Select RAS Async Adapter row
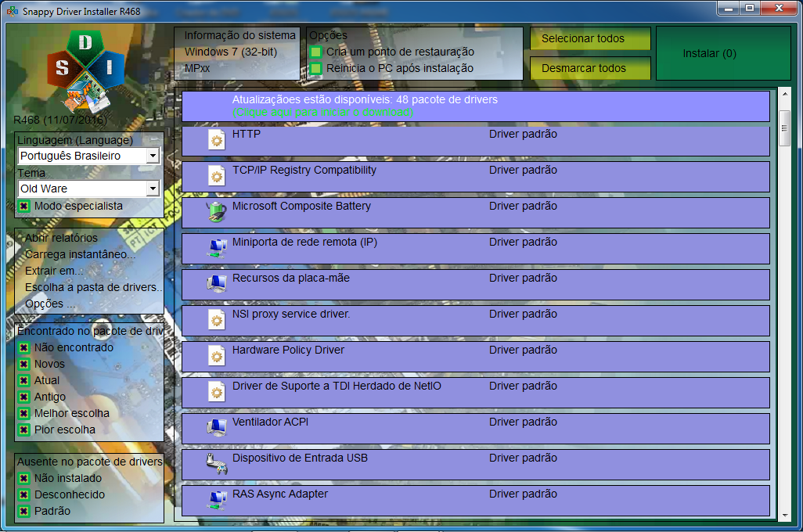Screen dimensions: 803x532 tap(476, 500)
